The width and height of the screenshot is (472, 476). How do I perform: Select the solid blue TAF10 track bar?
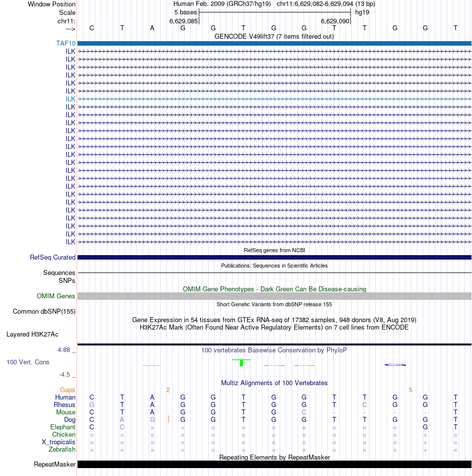(274, 43)
